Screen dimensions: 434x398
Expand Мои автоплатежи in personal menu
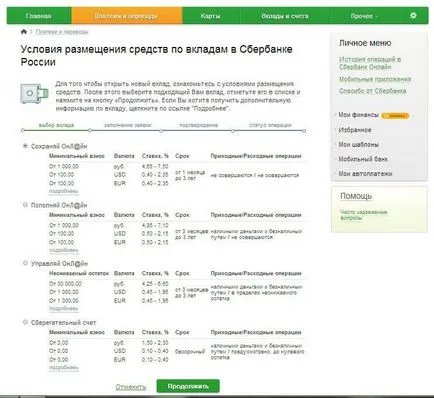point(365,174)
